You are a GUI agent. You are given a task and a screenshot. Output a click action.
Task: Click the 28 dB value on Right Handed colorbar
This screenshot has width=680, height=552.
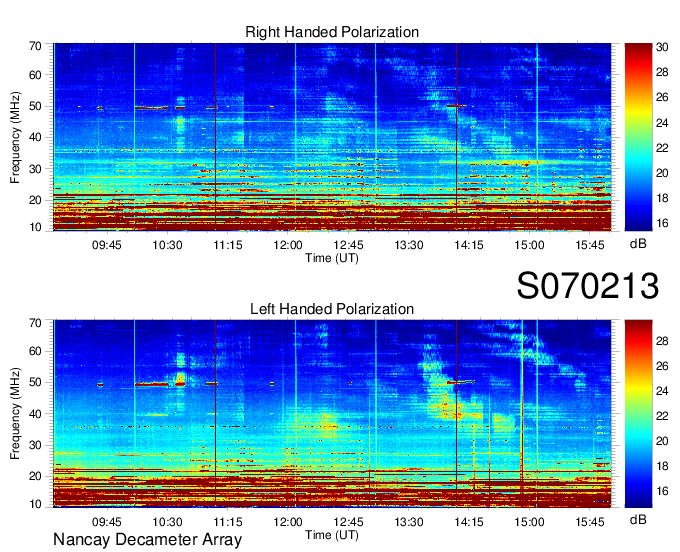coord(662,72)
